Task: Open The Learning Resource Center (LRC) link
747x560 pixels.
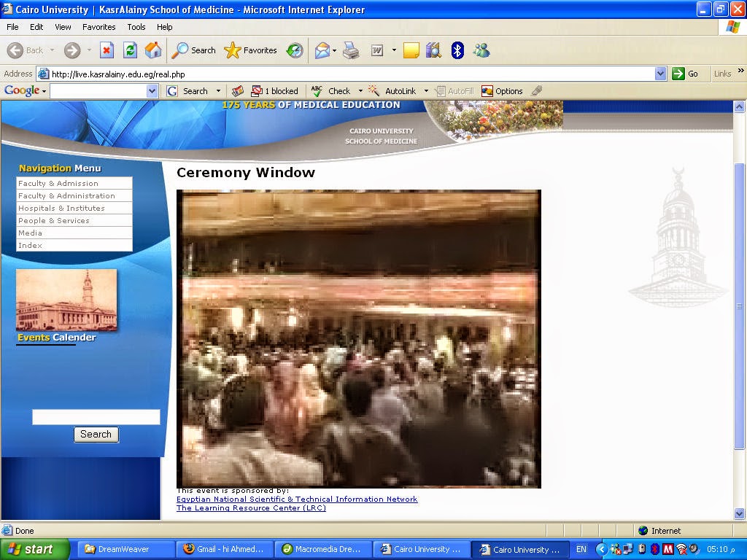Action: [x=251, y=508]
